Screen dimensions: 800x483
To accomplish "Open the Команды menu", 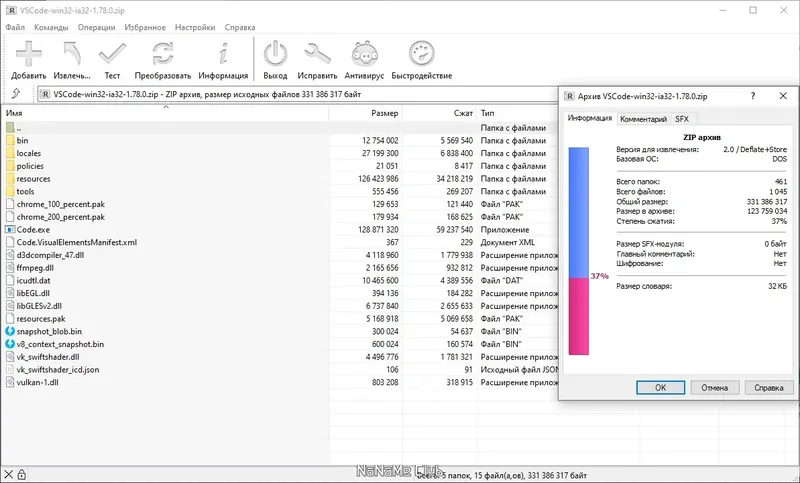I will 51,28.
